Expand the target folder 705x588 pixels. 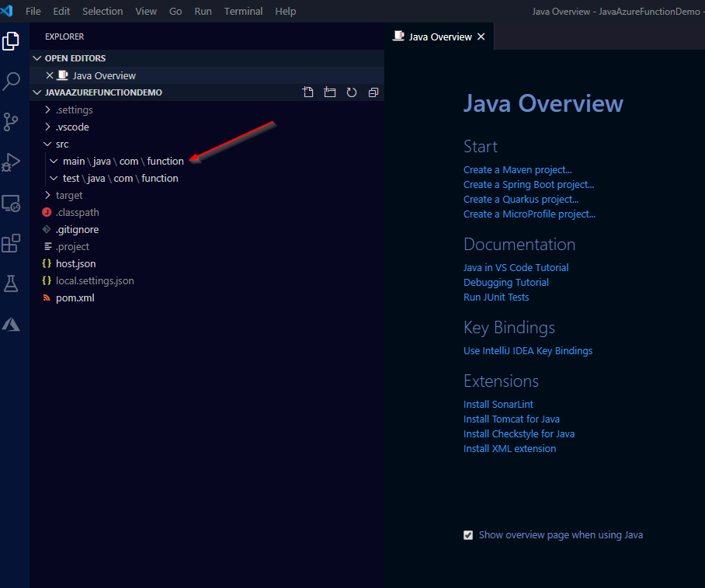point(68,195)
